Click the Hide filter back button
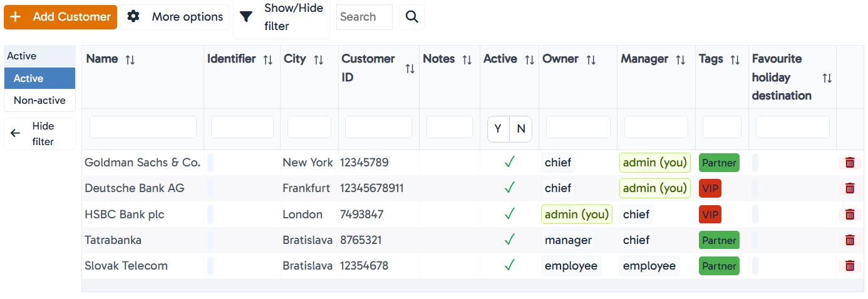This screenshot has height=299, width=868. 39,134
